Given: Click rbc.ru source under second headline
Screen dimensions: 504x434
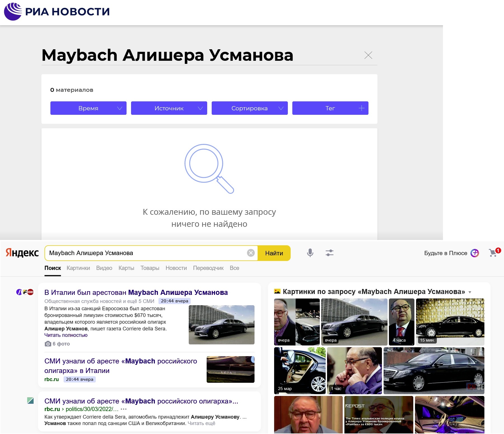Looking at the screenshot, I should (52, 379).
